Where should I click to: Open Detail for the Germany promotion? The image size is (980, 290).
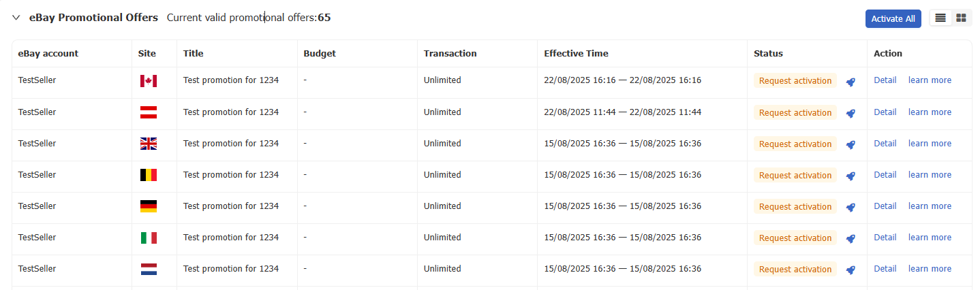[x=885, y=206]
